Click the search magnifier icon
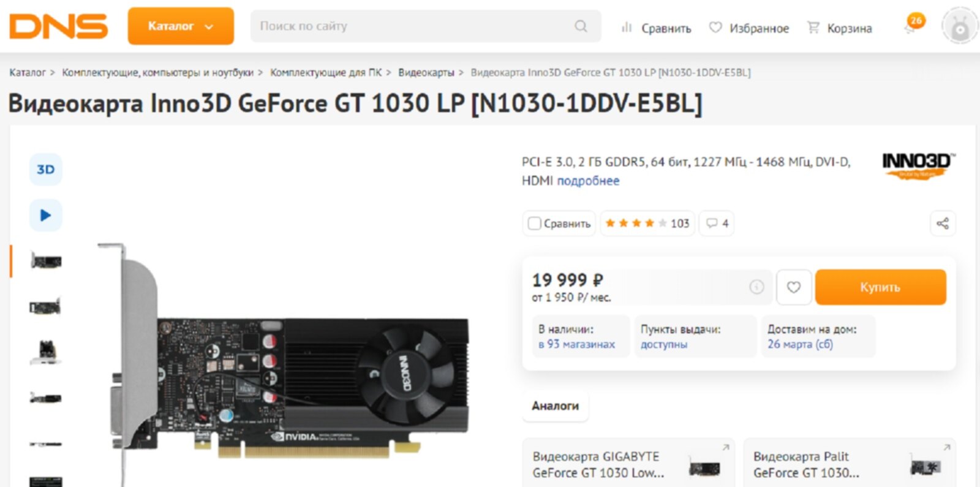 click(x=581, y=26)
